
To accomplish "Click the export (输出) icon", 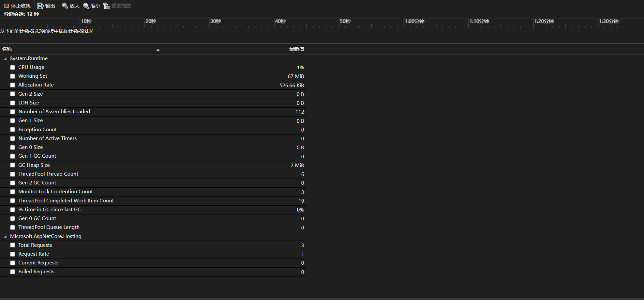I will coord(40,6).
